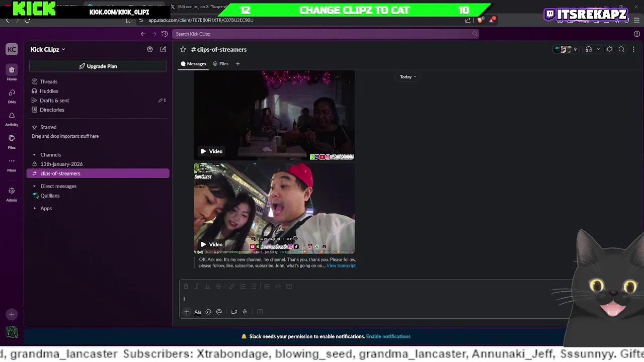Toggle ordered list formatting
The height and width of the screenshot is (362, 644).
click(x=243, y=286)
